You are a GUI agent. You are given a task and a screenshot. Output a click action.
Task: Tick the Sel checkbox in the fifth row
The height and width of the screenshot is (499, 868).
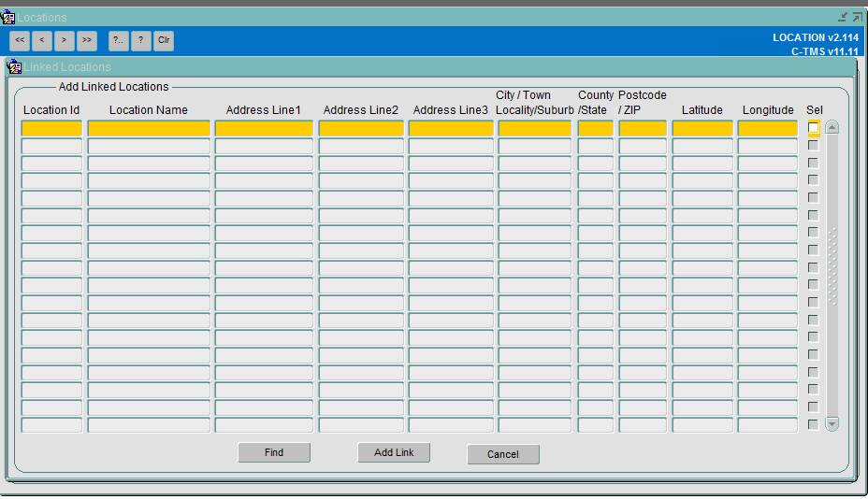813,197
